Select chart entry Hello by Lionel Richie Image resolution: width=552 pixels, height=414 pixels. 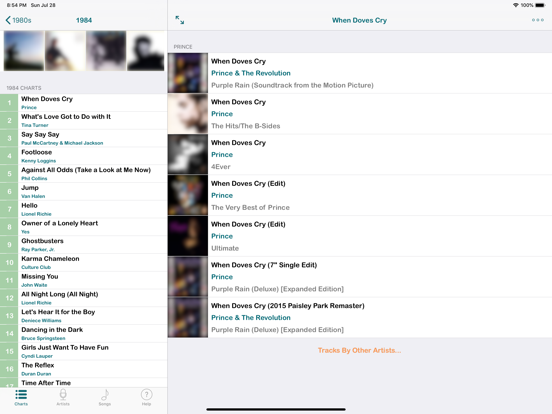[x=83, y=209]
